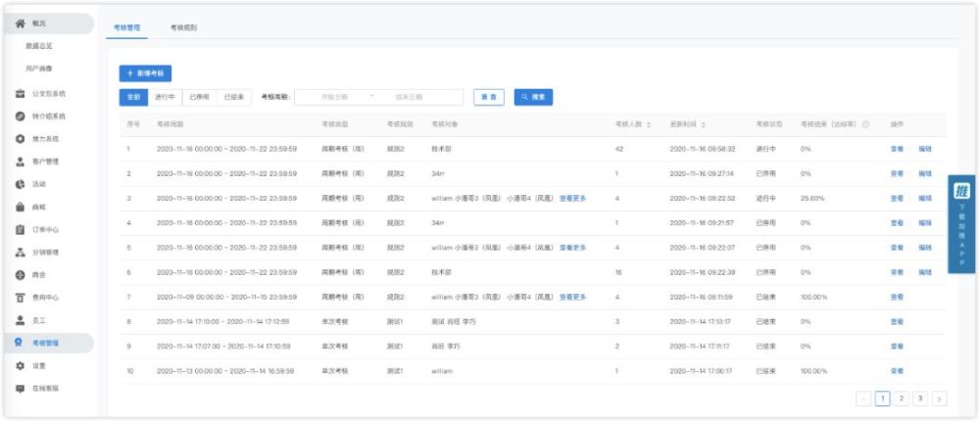Click 查看 in the row updated 09:27:14
980x421 pixels.
pos(897,173)
